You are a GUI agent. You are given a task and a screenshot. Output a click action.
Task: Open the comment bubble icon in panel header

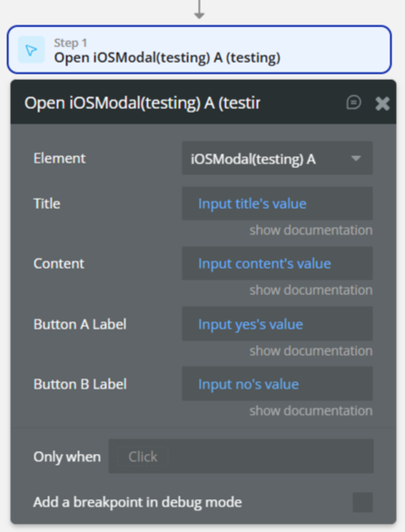(x=353, y=103)
